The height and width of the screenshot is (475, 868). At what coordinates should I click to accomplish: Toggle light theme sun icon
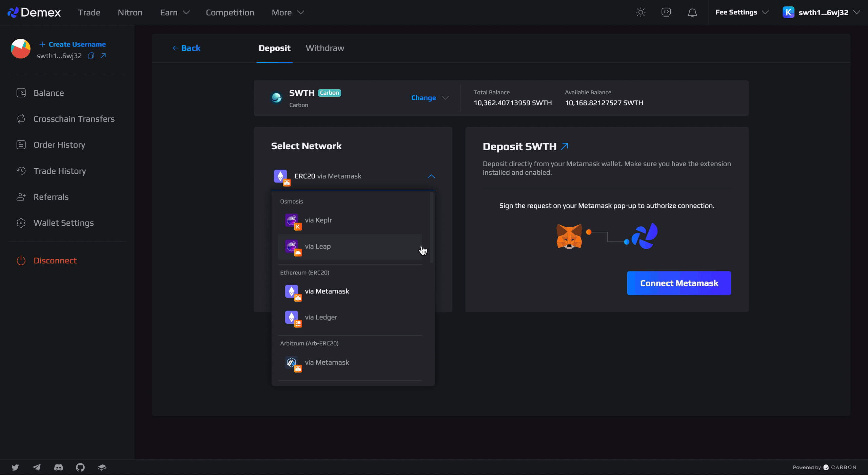point(640,13)
